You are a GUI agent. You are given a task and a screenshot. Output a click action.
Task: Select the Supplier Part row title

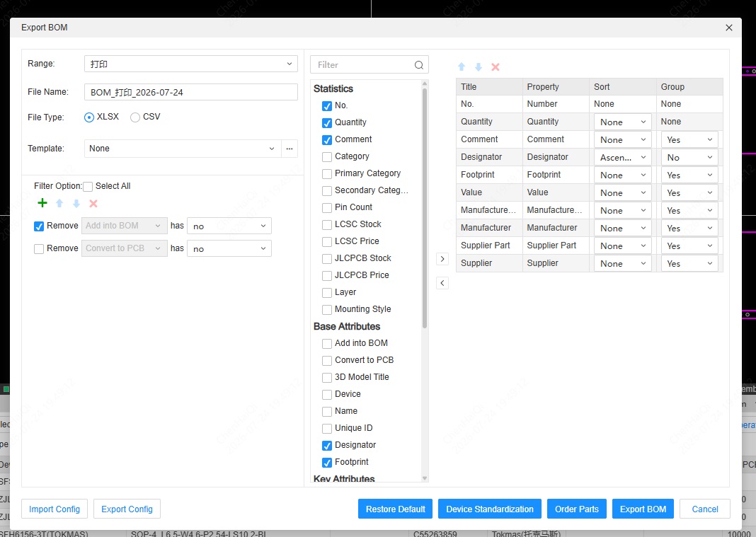pos(485,246)
